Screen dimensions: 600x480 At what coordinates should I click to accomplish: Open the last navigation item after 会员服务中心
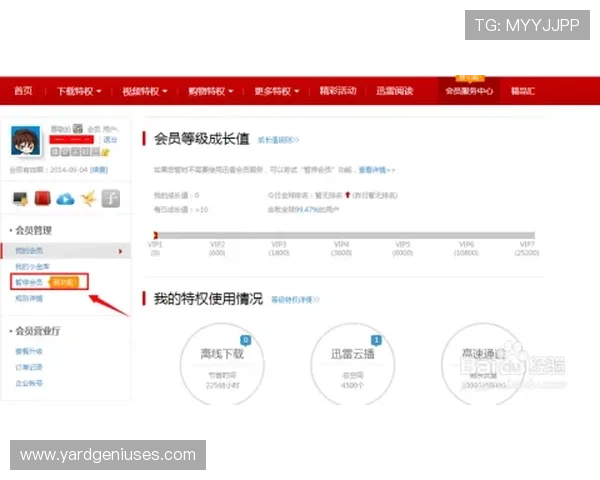(x=523, y=91)
